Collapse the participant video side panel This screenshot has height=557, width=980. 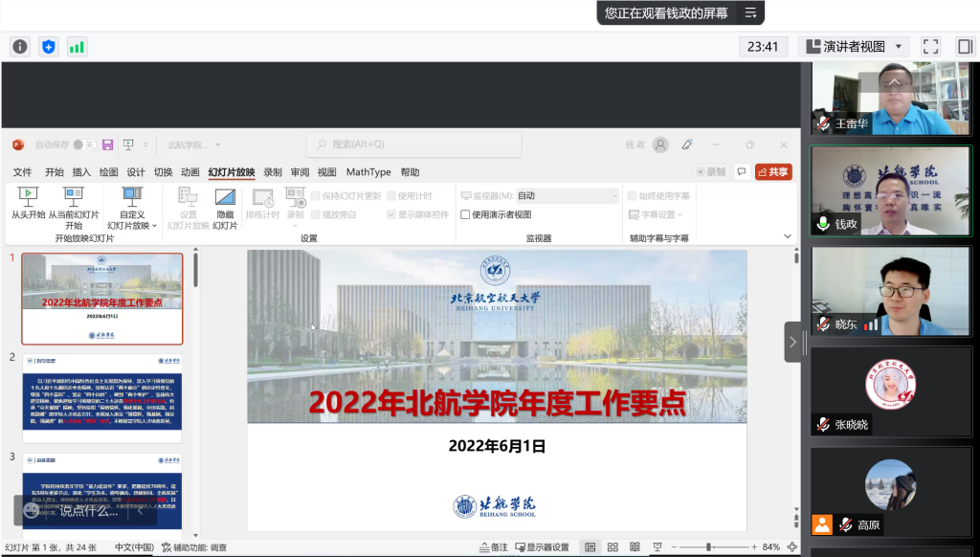coord(792,341)
